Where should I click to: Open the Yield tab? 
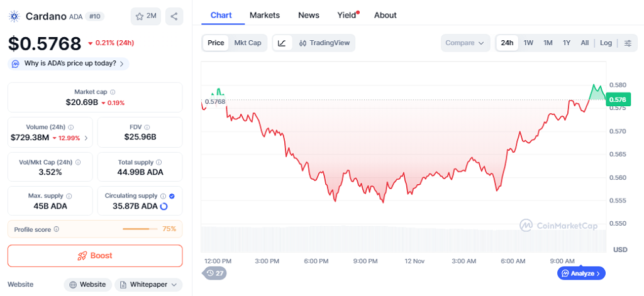pyautogui.click(x=347, y=15)
